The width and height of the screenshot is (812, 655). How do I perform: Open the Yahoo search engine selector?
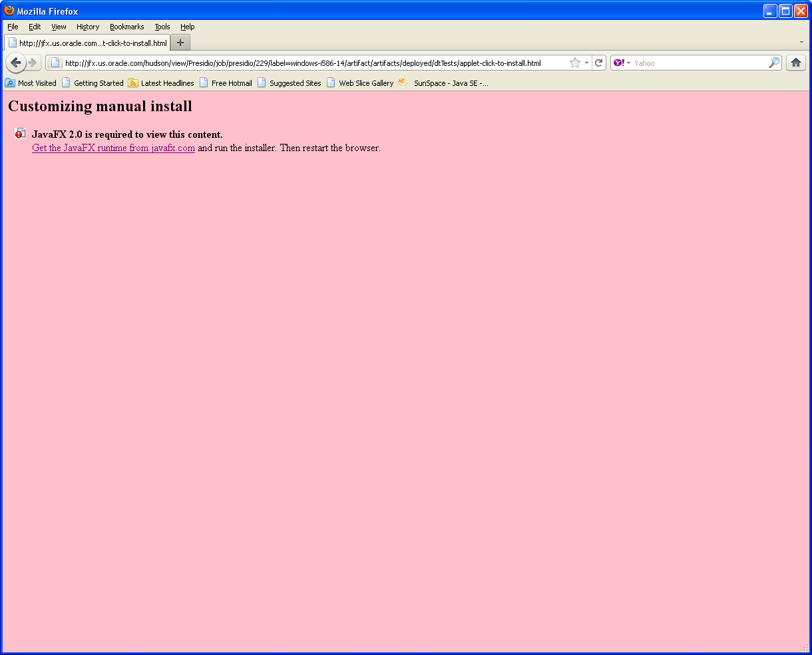pyautogui.click(x=622, y=63)
